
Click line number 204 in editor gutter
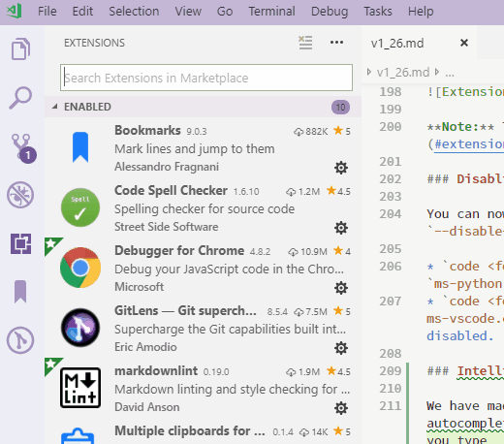coord(391,214)
